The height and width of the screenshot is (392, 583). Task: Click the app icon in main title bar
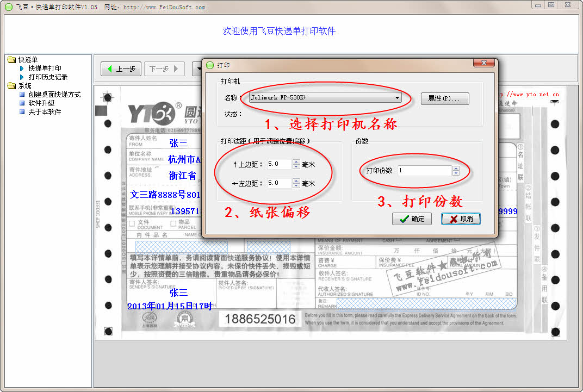(9, 7)
